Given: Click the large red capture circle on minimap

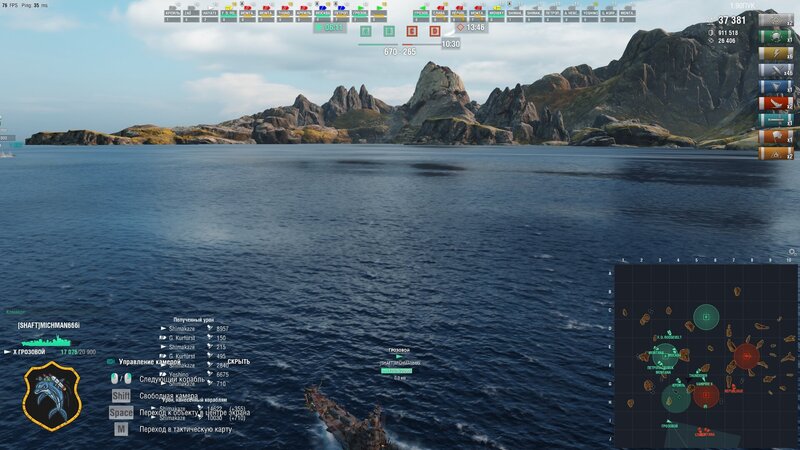Looking at the screenshot, I should pos(746,356).
